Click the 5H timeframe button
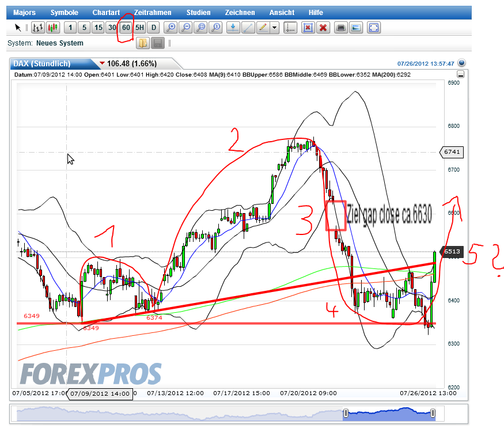504x432 pixels. (139, 27)
